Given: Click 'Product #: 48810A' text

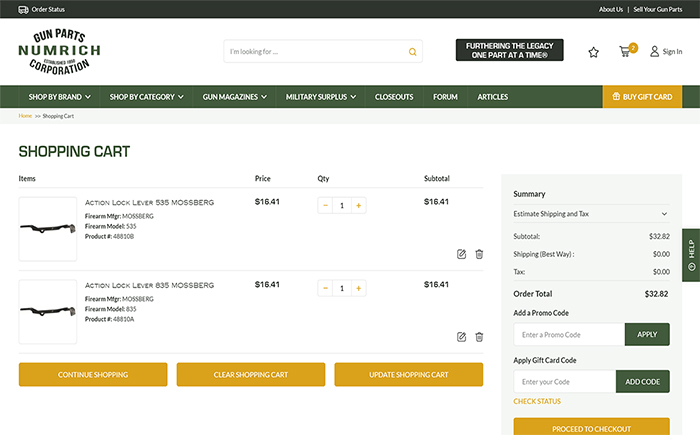Looking at the screenshot, I should coord(109,319).
